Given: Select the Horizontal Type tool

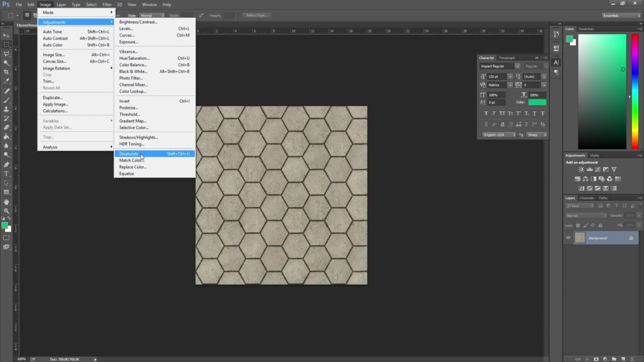Looking at the screenshot, I should pyautogui.click(x=6, y=174).
